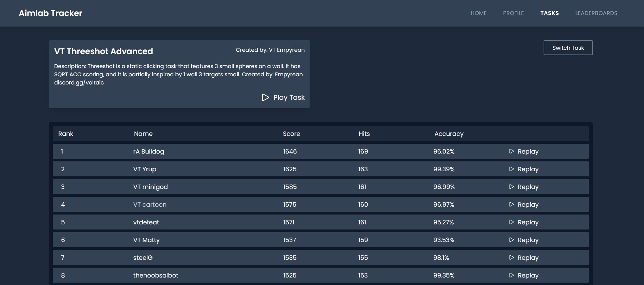The image size is (644, 285).
Task: Click the Name column header
Action: (143, 133)
